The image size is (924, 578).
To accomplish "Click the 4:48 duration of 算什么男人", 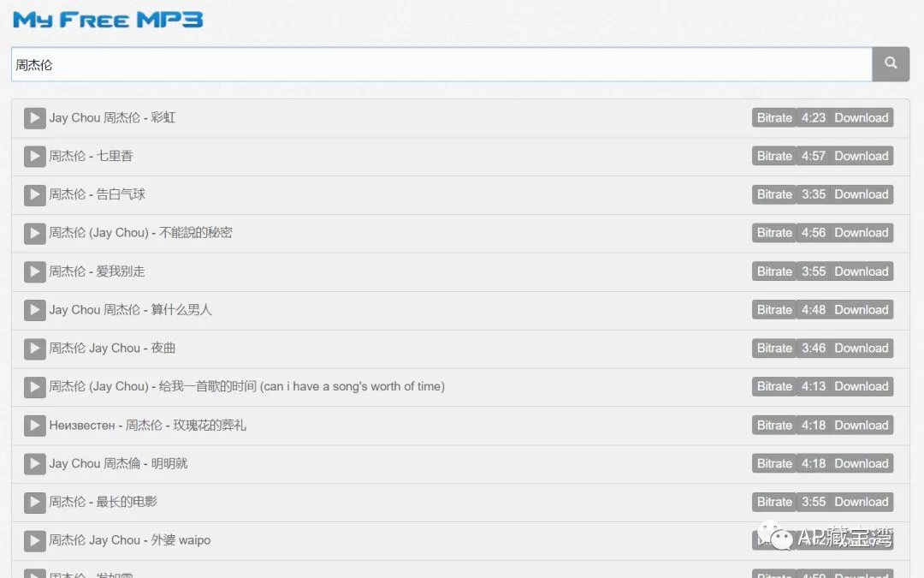I will [x=814, y=310].
